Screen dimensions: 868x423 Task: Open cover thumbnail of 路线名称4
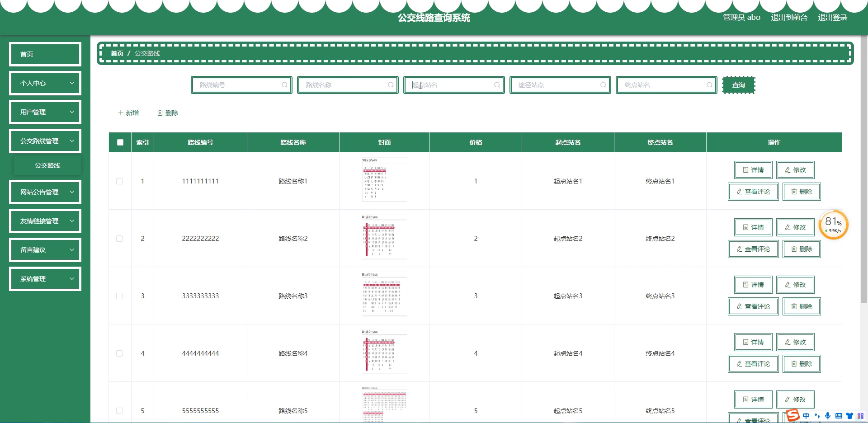tap(384, 352)
